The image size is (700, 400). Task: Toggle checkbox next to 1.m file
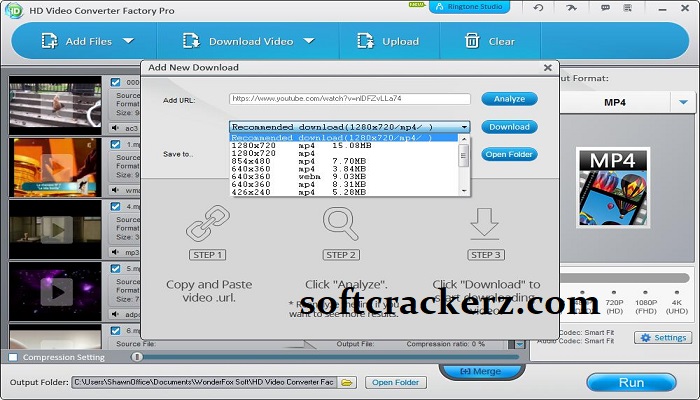point(116,144)
